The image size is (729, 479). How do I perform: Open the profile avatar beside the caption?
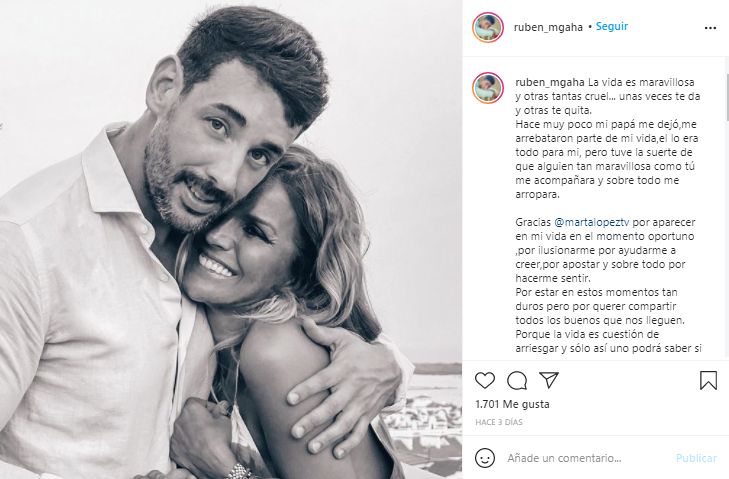point(488,87)
